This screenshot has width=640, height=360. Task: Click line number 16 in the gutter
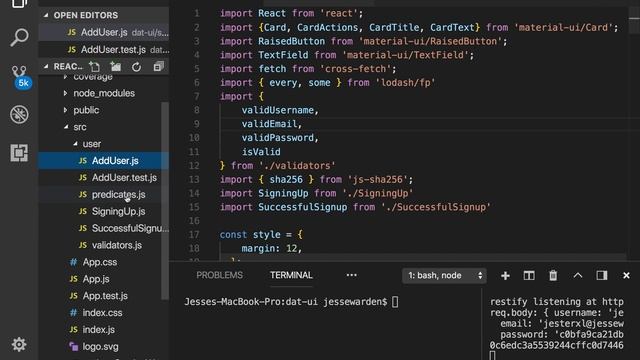click(195, 221)
